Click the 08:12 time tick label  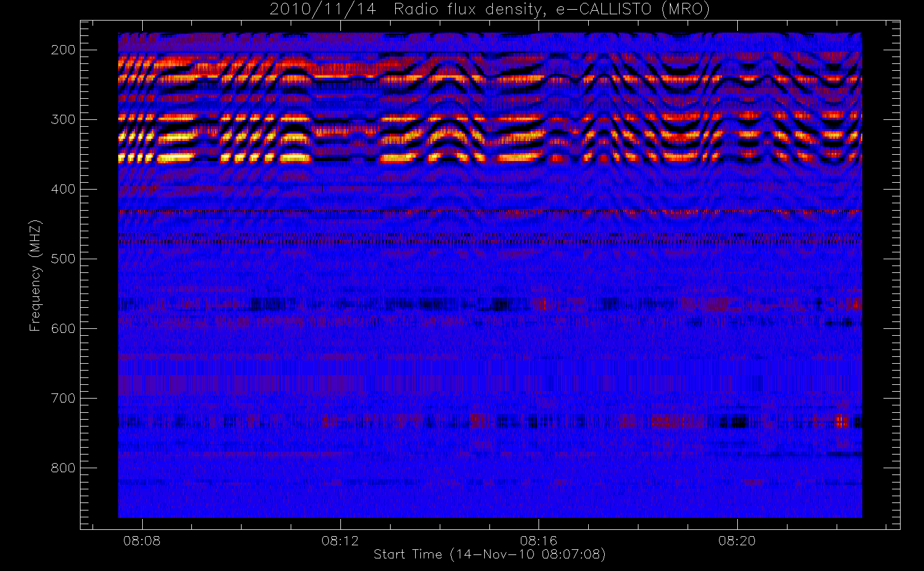coord(340,541)
